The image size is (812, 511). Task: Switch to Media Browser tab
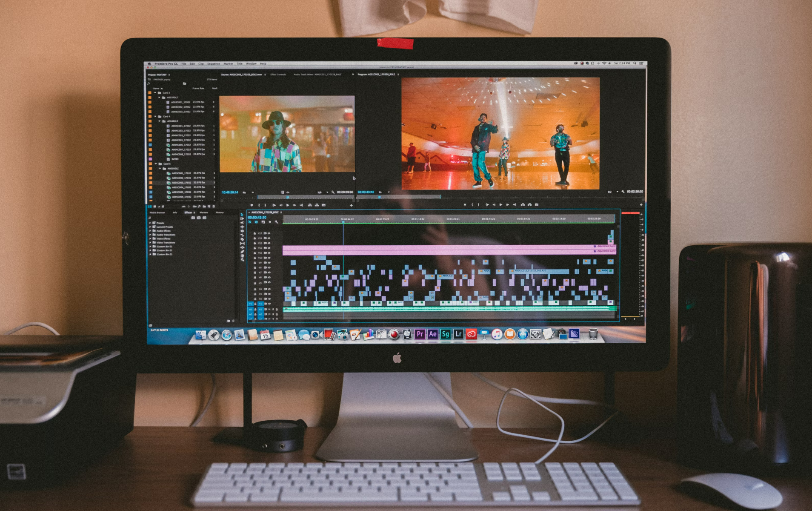pos(157,212)
